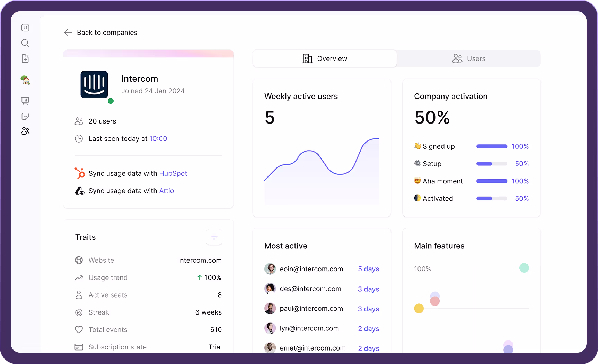Click the users icon beside 20 users
Viewport: 598px width, 364px height.
click(x=79, y=121)
